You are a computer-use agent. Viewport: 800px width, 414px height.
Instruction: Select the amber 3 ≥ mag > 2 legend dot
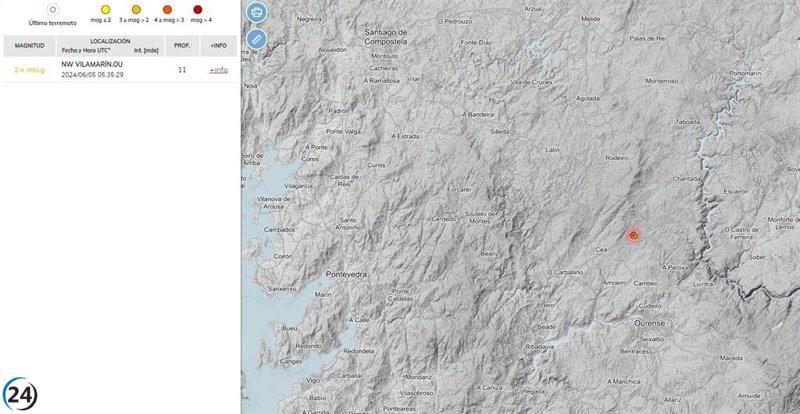click(136, 9)
